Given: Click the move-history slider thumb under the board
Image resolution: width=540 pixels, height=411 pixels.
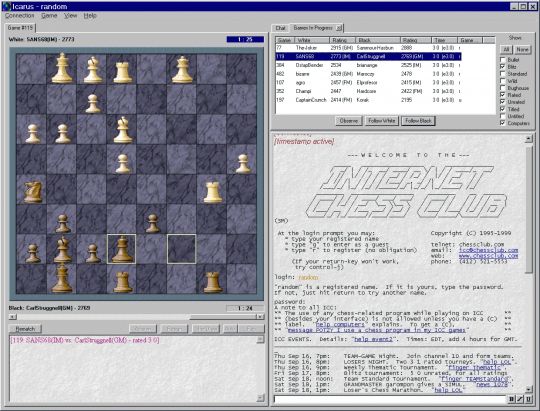Looking at the screenshot, I should pos(223,317).
